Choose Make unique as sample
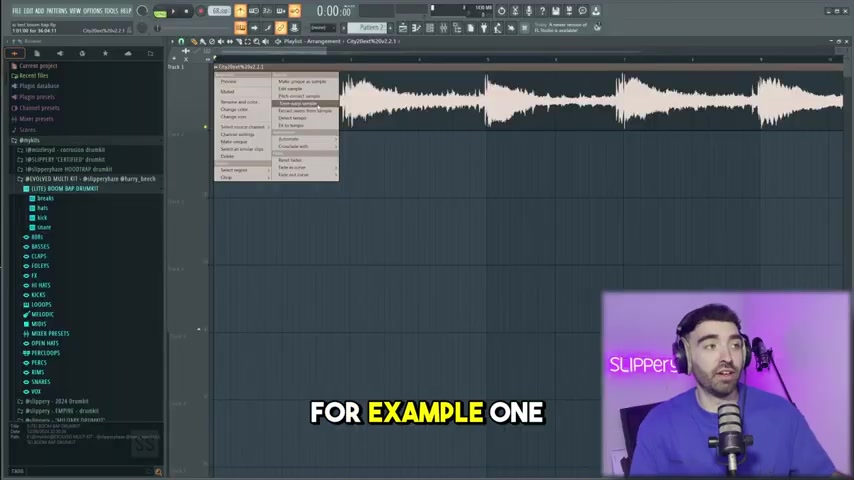 tap(305, 82)
